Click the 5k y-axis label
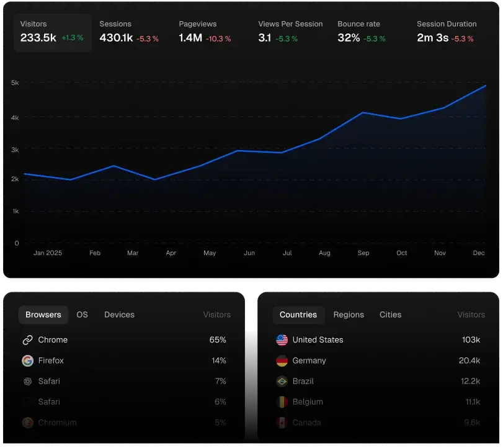The image size is (503, 448). [x=15, y=83]
